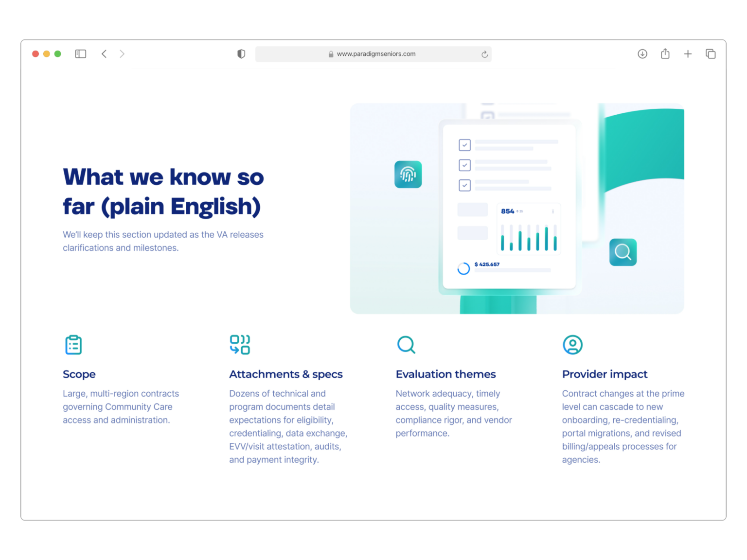Uncheck the third checklist item
This screenshot has width=747, height=560.
[464, 185]
